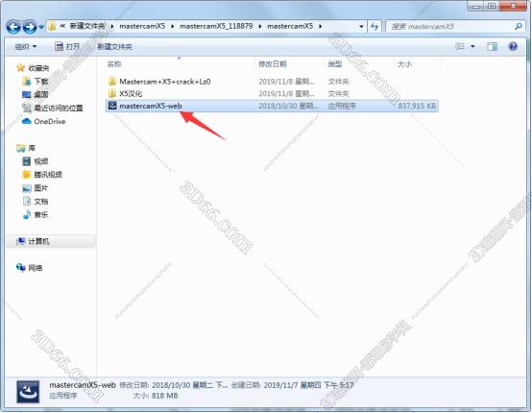Select the Mastercam+X5+crack+Lz0 folder
The image size is (532, 413).
(165, 82)
